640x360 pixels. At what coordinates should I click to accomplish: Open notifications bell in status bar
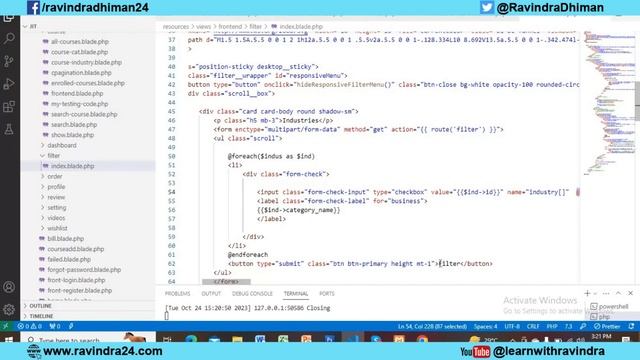[631, 326]
